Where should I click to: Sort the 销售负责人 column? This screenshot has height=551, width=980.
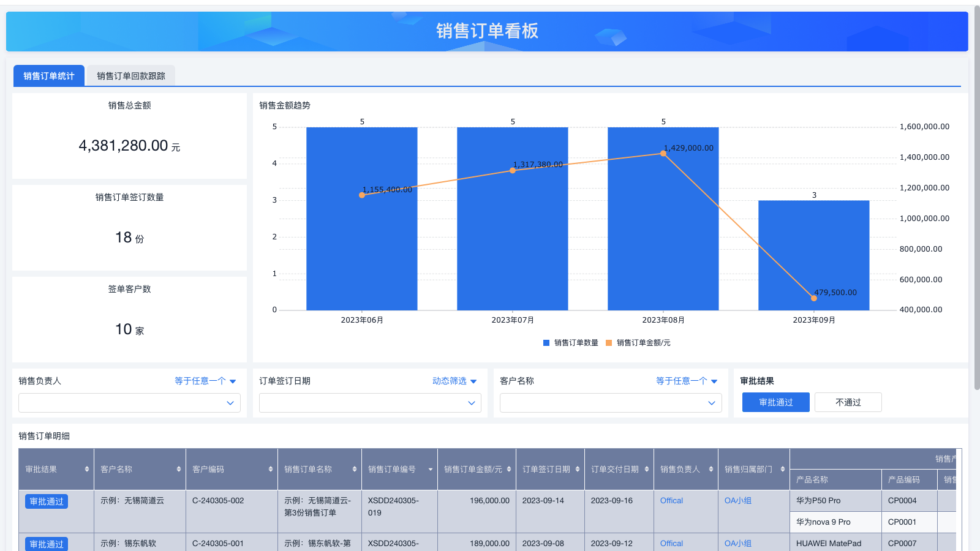click(709, 469)
